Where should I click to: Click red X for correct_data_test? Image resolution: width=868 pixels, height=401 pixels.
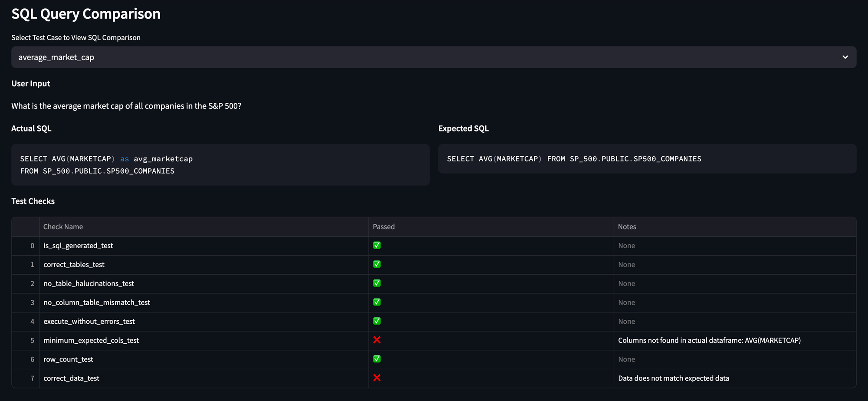[377, 378]
